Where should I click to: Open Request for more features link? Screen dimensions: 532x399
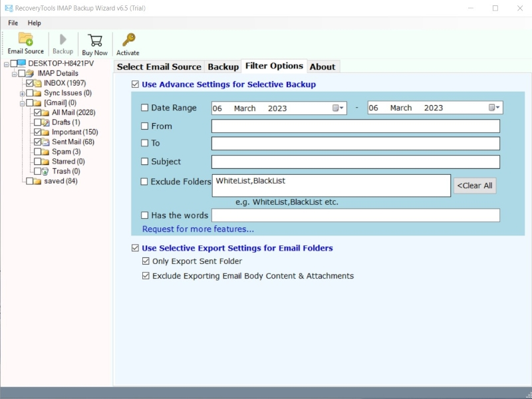tap(198, 229)
